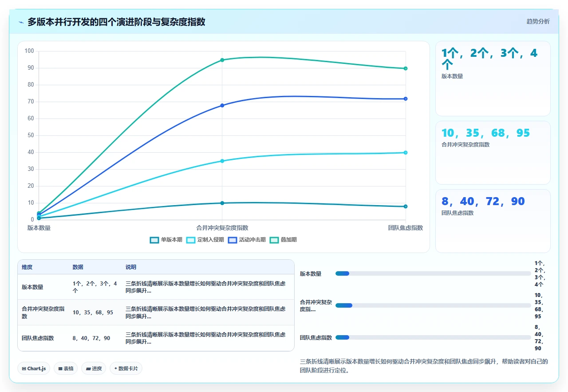Click the 活动冲击期 point at 68
The width and height of the screenshot is (568, 392).
coord(222,105)
